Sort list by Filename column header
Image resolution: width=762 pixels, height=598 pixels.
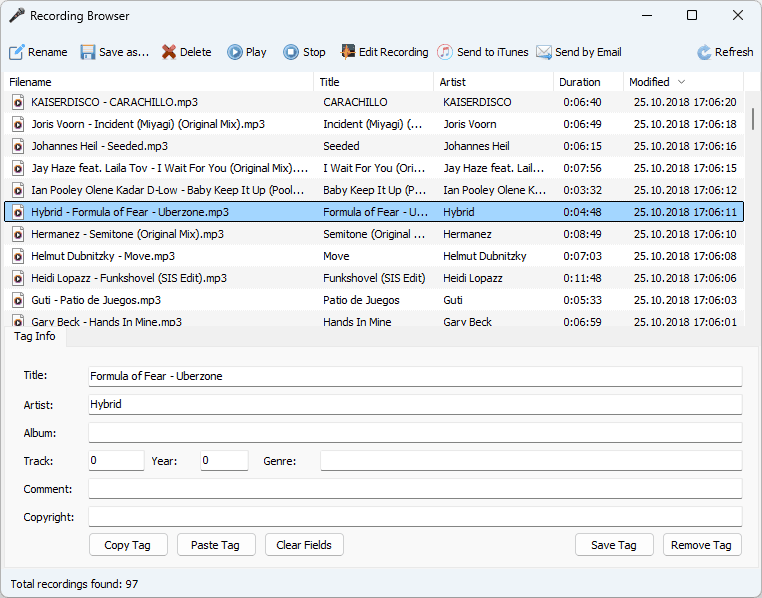[159, 82]
